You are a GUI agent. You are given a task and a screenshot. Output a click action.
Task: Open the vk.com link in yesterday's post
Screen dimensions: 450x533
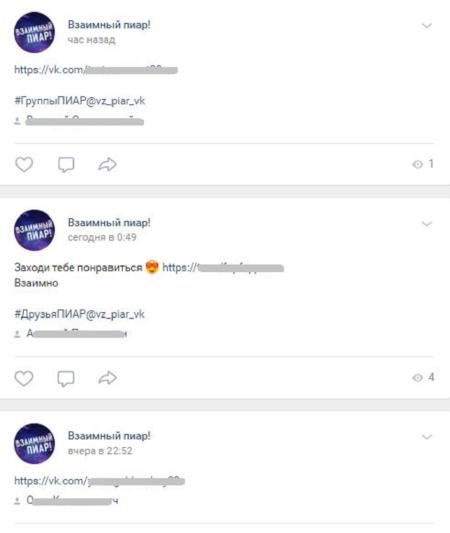[100, 481]
